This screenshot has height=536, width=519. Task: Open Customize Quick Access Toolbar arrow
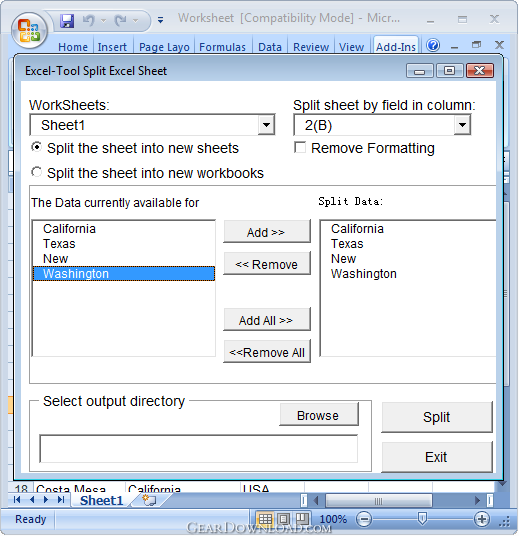160,20
